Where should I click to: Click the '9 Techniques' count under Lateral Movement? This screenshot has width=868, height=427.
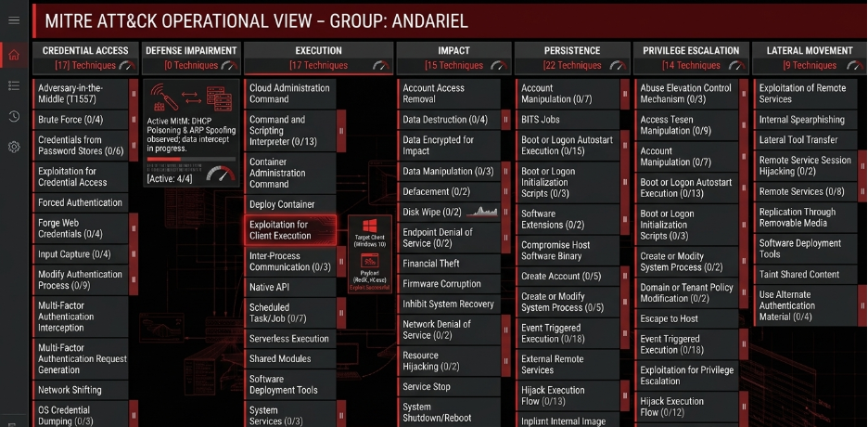[810, 65]
